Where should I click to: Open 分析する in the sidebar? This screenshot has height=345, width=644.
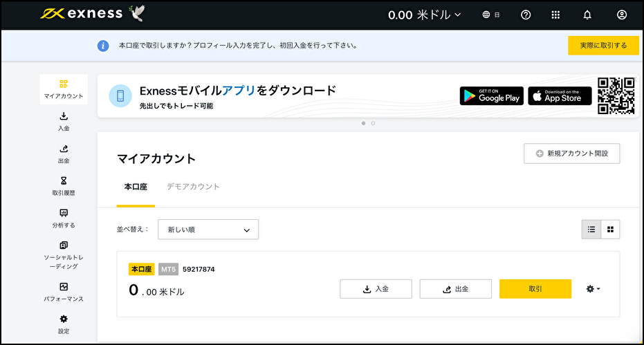pos(64,218)
